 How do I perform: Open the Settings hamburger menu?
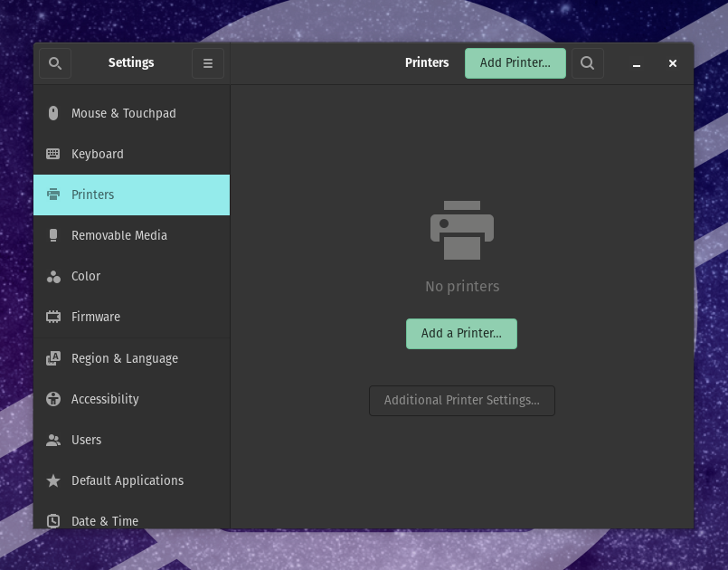[x=207, y=63]
